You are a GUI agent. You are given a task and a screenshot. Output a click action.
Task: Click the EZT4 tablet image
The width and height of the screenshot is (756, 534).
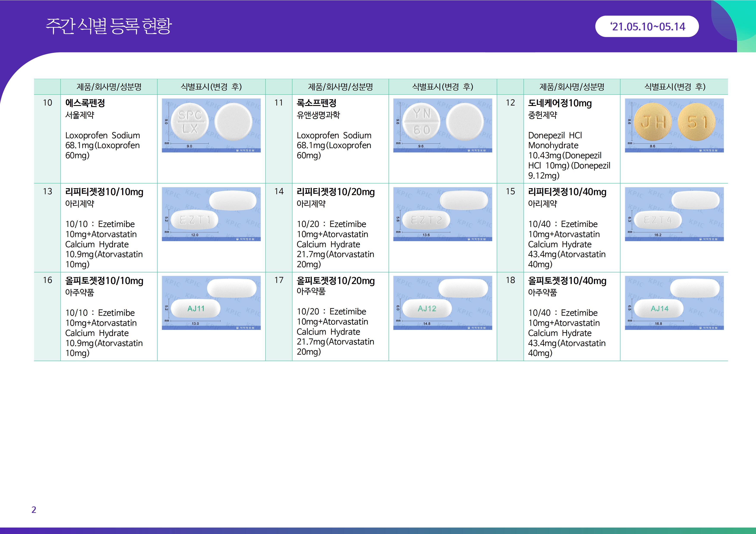point(674,214)
